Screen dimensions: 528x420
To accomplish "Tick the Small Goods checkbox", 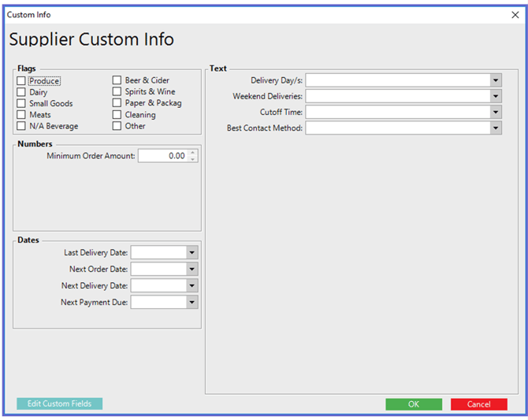I will (x=21, y=103).
